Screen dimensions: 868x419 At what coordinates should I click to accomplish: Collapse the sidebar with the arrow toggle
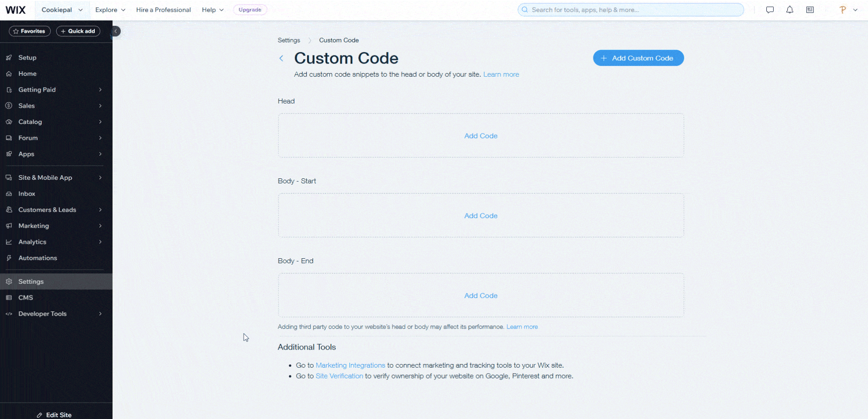click(115, 31)
